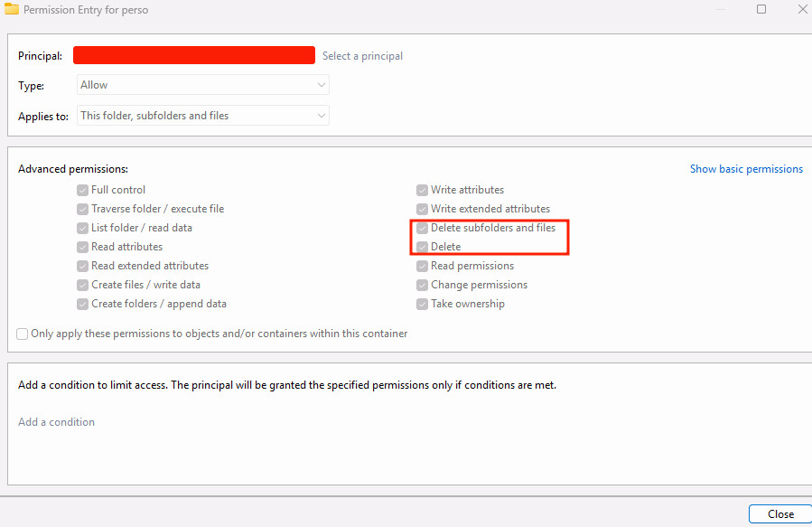
Task: Toggle the Write attributes checkbox
Action: click(422, 190)
